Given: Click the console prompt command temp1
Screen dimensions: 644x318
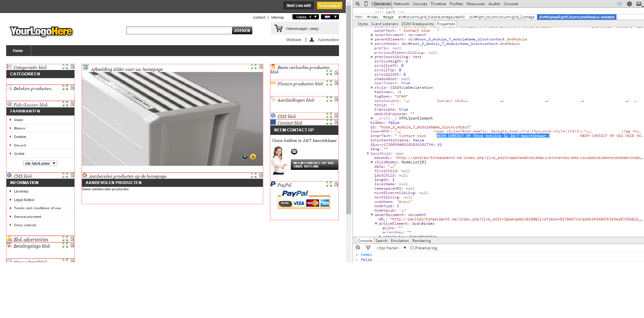Looking at the screenshot, I should tap(366, 255).
